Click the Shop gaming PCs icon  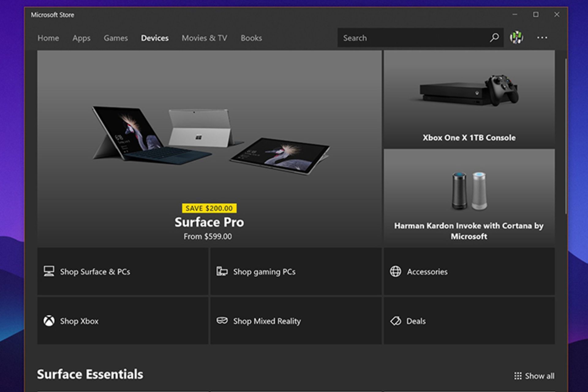click(x=222, y=271)
